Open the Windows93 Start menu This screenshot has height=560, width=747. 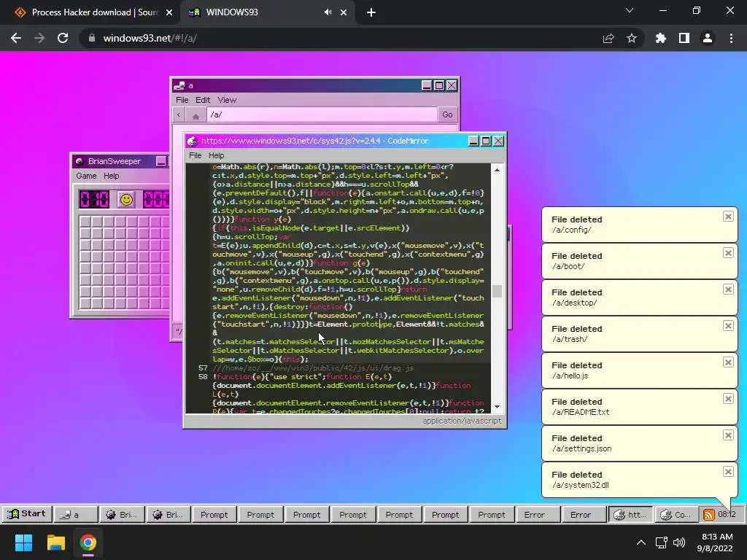click(27, 514)
